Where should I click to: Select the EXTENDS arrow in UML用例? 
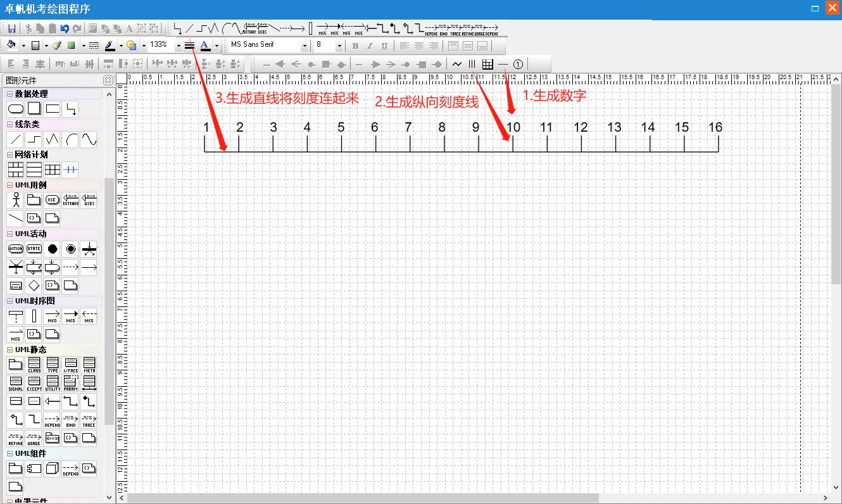click(x=71, y=200)
